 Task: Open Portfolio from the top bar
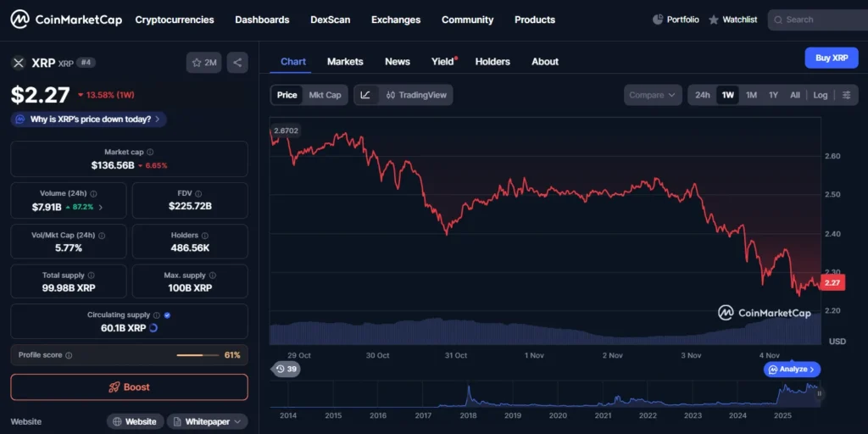(676, 19)
